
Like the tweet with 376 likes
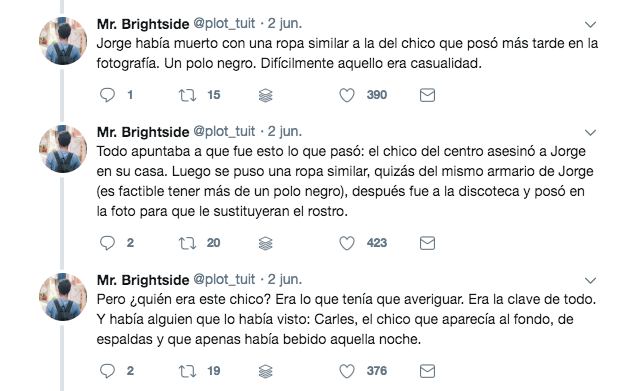pos(347,371)
